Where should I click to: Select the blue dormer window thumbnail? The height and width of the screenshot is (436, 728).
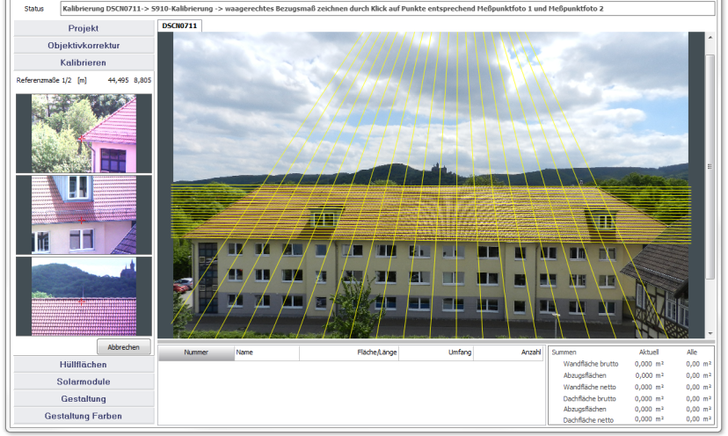point(84,214)
